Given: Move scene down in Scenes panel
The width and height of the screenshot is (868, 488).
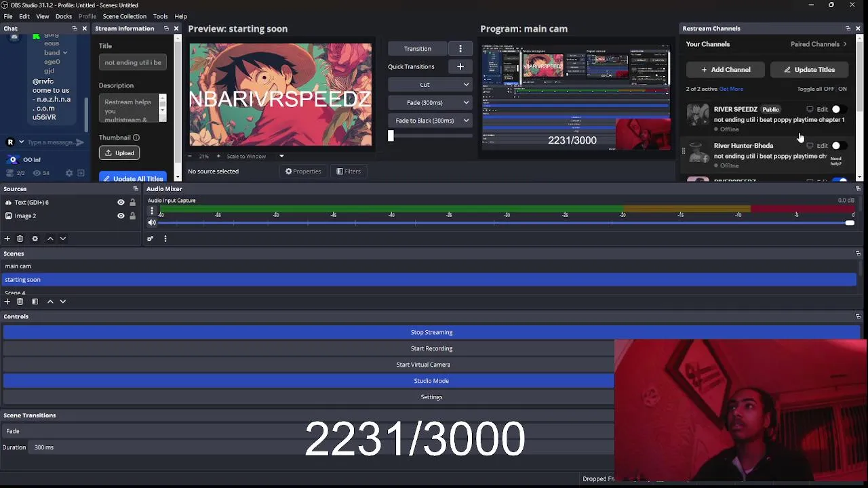Looking at the screenshot, I should pos(63,302).
